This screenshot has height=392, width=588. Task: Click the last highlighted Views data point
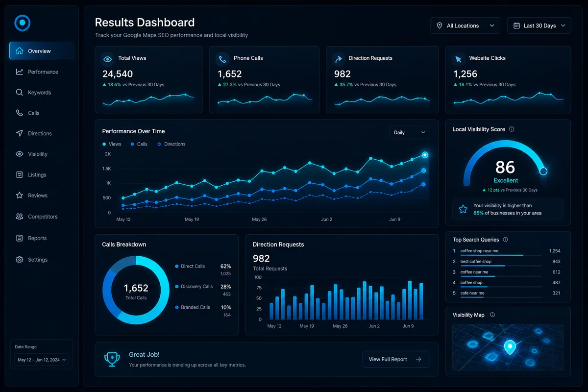[425, 155]
